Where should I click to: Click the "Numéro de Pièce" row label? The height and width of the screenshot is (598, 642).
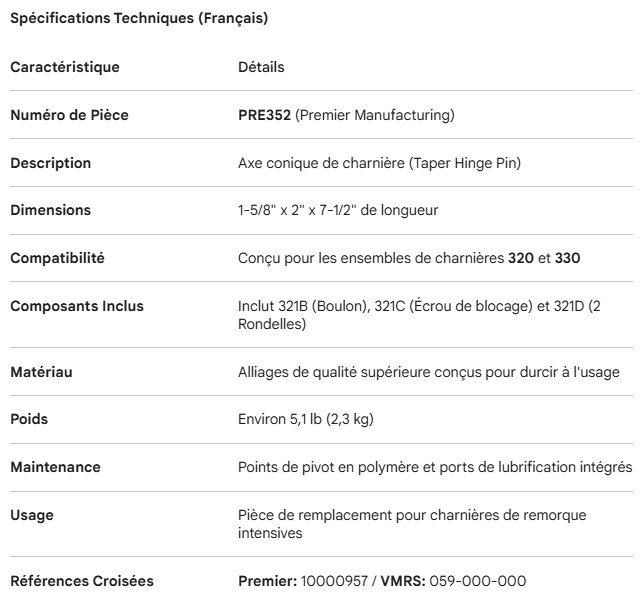69,115
